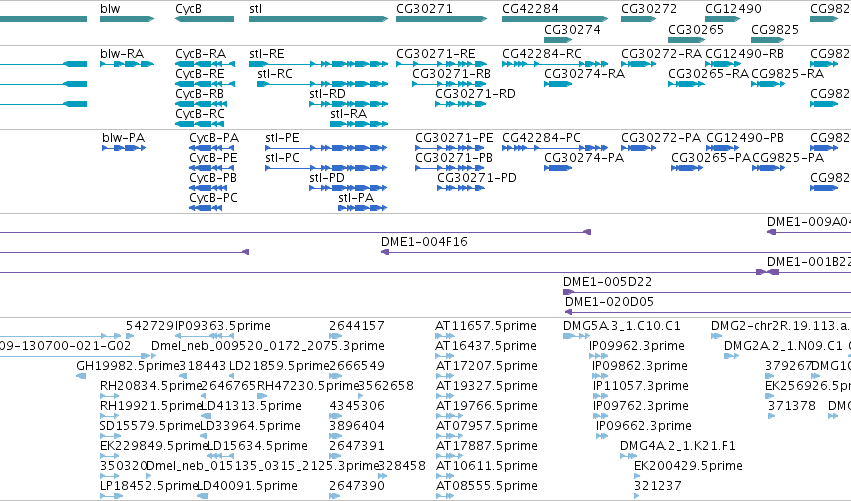The image size is (851, 501).
Task: Click the CG30271 gene label
Action: coord(424,9)
